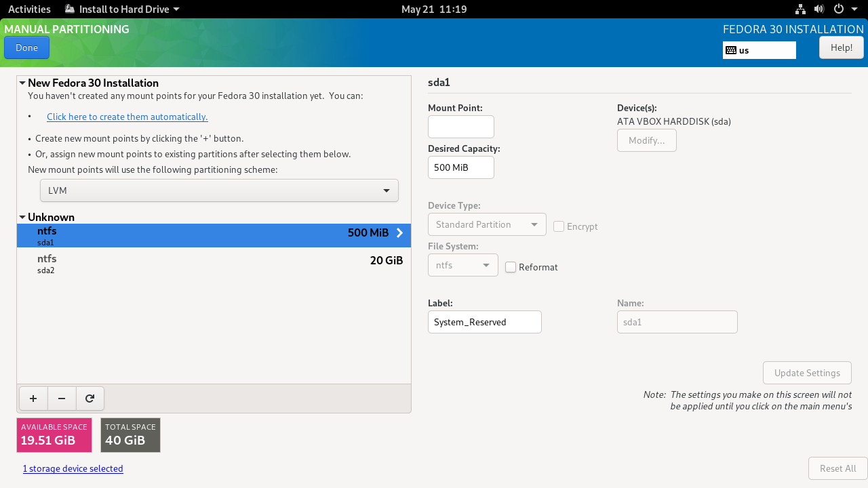Collapse the New Fedora 30 Installation section
Image resolution: width=868 pixels, height=488 pixels.
(22, 83)
